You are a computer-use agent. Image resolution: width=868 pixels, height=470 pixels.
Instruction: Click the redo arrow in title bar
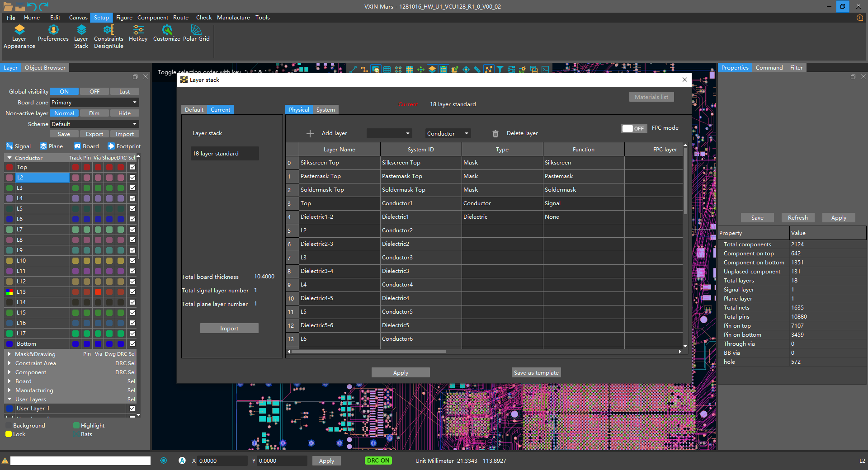pyautogui.click(x=43, y=6)
